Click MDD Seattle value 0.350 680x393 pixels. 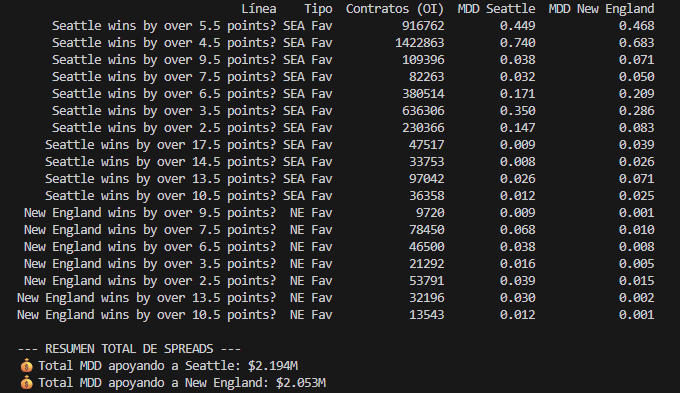(517, 111)
